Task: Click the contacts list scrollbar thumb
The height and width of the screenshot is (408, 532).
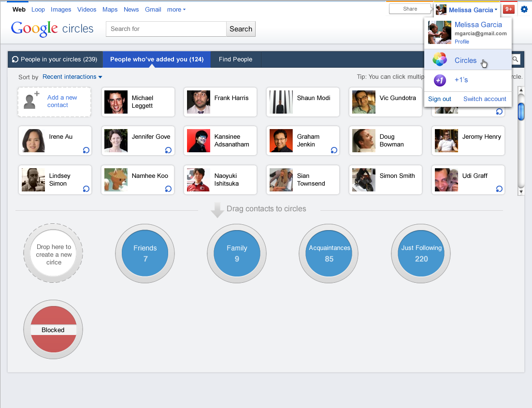Action: [x=521, y=111]
